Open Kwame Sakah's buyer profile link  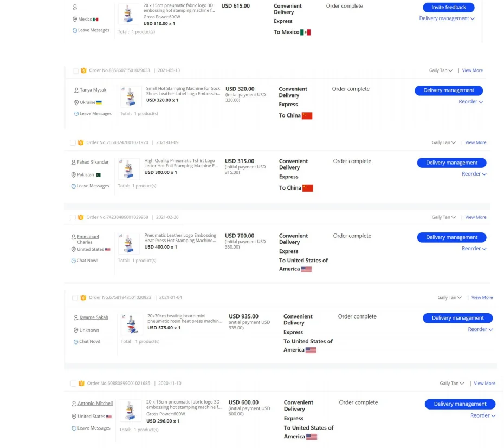pyautogui.click(x=94, y=317)
